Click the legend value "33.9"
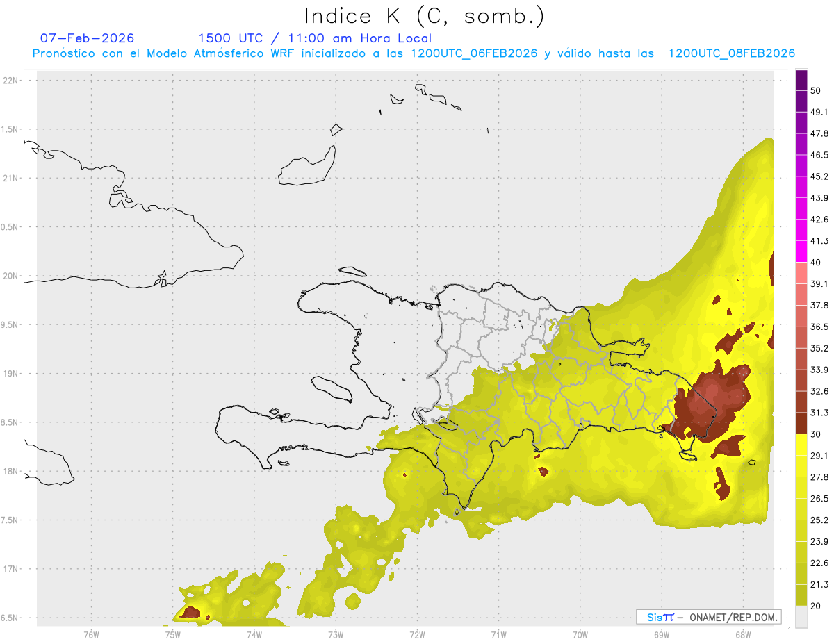Image resolution: width=834 pixels, height=644 pixels. 819,370
